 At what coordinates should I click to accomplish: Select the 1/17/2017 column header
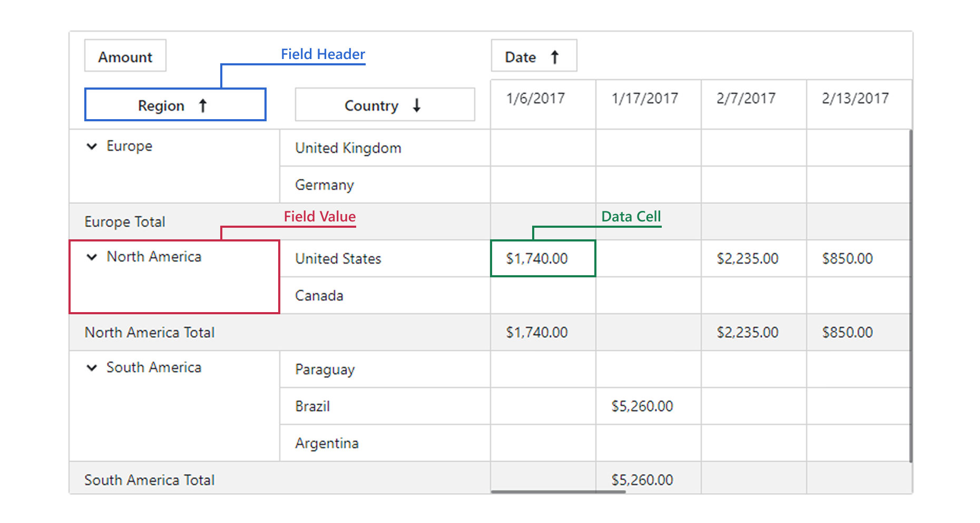click(645, 99)
